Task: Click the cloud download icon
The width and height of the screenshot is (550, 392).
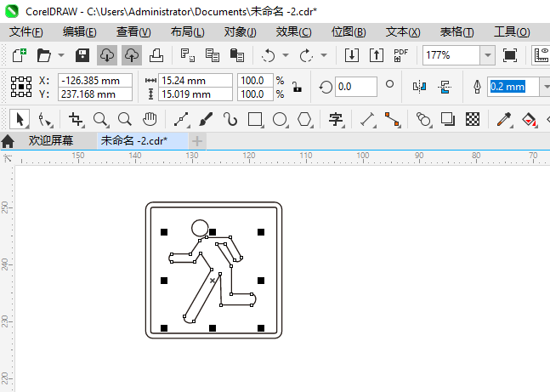Action: (x=107, y=55)
